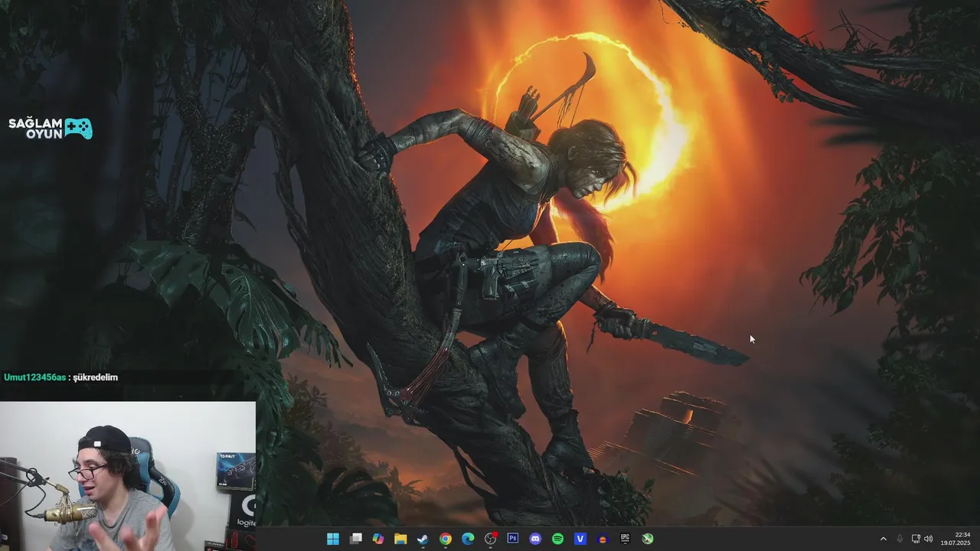Screen dimensions: 980x551
Task: Open the Windows Start menu
Action: [x=333, y=539]
